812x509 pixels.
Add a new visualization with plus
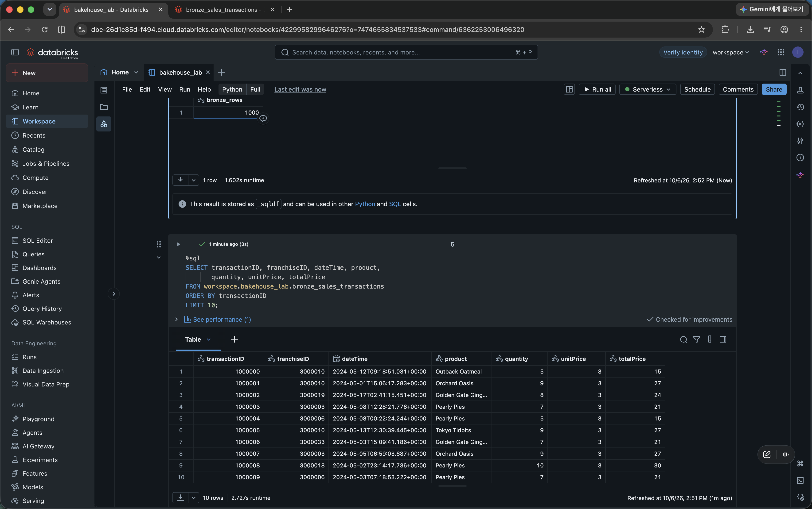(x=234, y=339)
